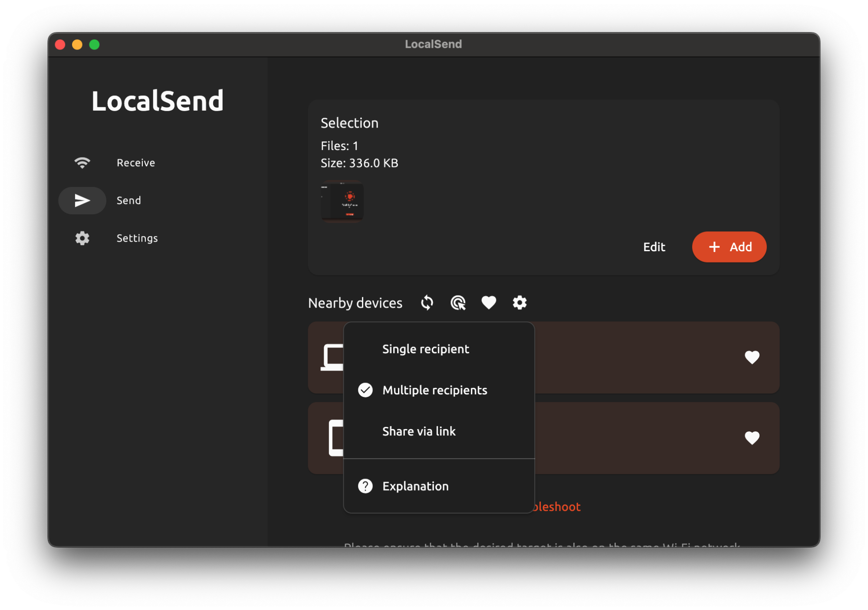Minimize the window with yellow button
This screenshot has height=610, width=868.
77,44
